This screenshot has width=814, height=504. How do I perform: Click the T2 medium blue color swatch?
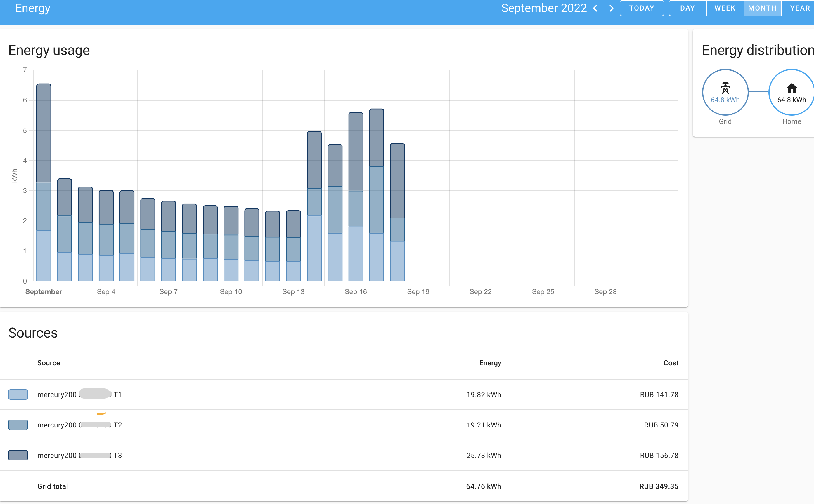pyautogui.click(x=18, y=425)
